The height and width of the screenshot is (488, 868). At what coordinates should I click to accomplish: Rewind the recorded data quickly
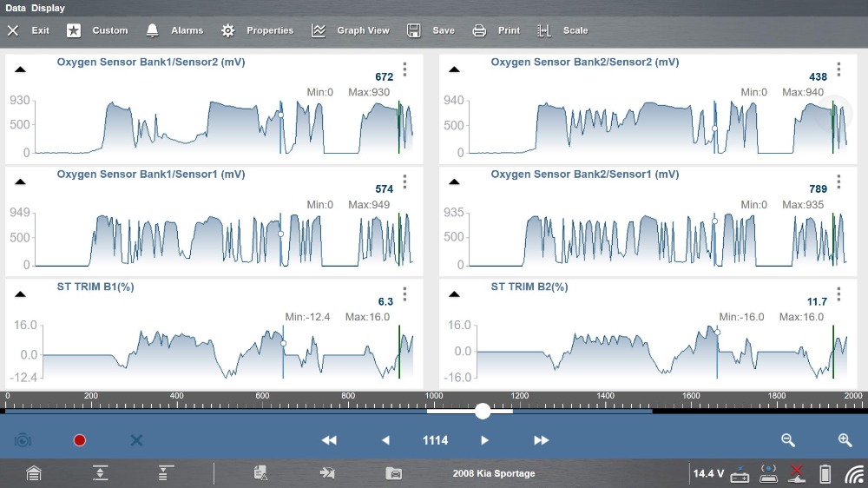coord(329,440)
